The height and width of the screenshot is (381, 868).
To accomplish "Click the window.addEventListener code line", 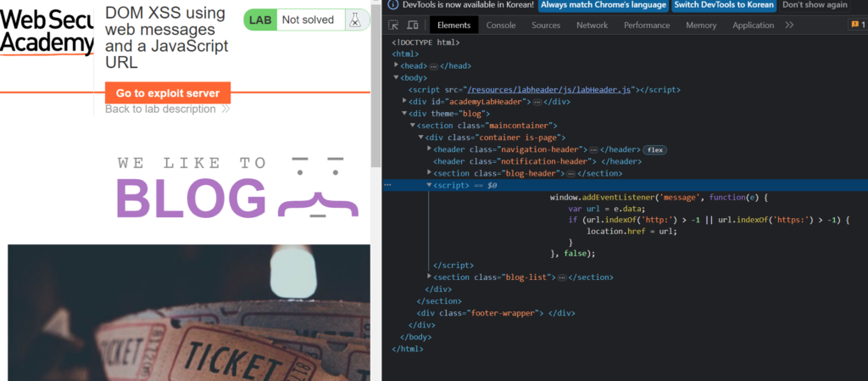I will [x=659, y=197].
